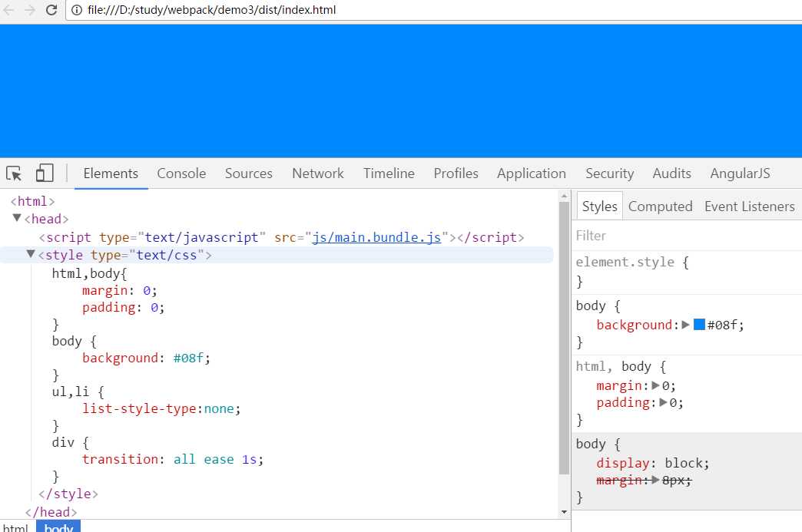Click the elements panel scroll-up arrow
This screenshot has width=802, height=532.
point(564,196)
